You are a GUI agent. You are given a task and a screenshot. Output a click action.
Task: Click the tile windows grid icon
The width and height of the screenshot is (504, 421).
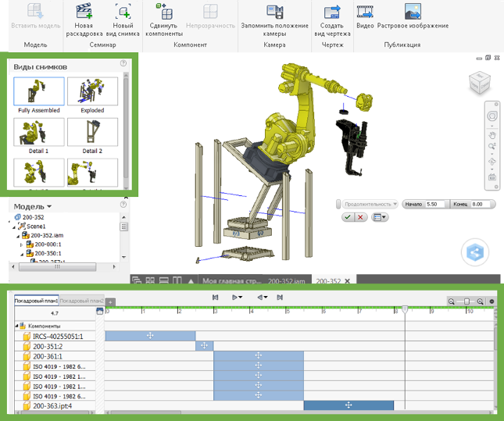click(150, 280)
